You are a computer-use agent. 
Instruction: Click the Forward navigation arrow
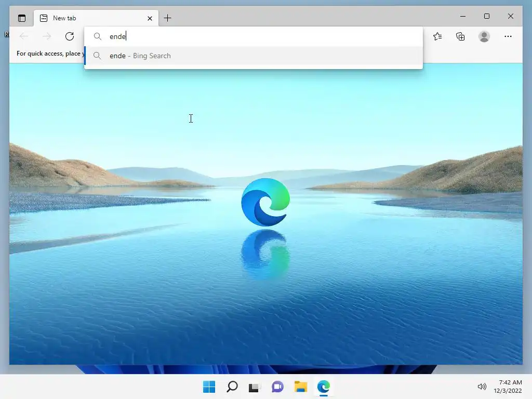47,36
